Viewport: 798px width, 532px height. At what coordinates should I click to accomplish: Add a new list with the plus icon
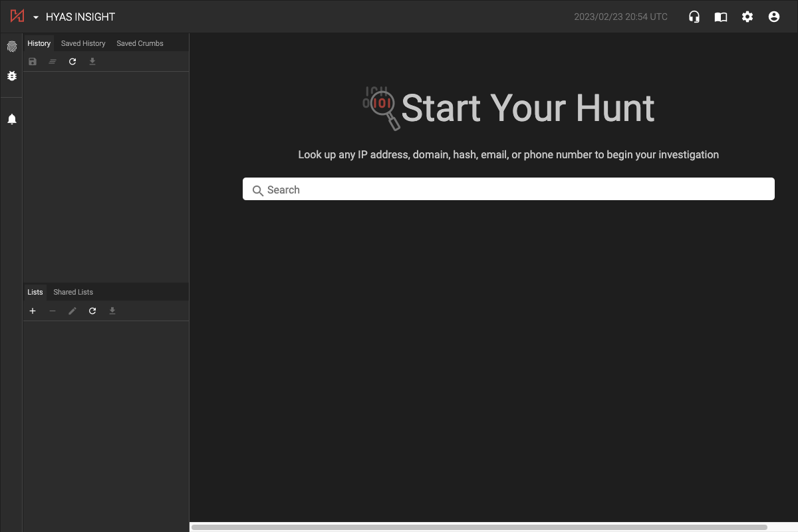pyautogui.click(x=33, y=311)
